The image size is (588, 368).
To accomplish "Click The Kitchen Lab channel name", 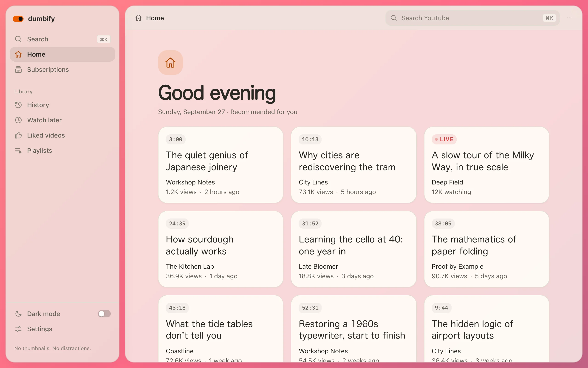I will (190, 266).
